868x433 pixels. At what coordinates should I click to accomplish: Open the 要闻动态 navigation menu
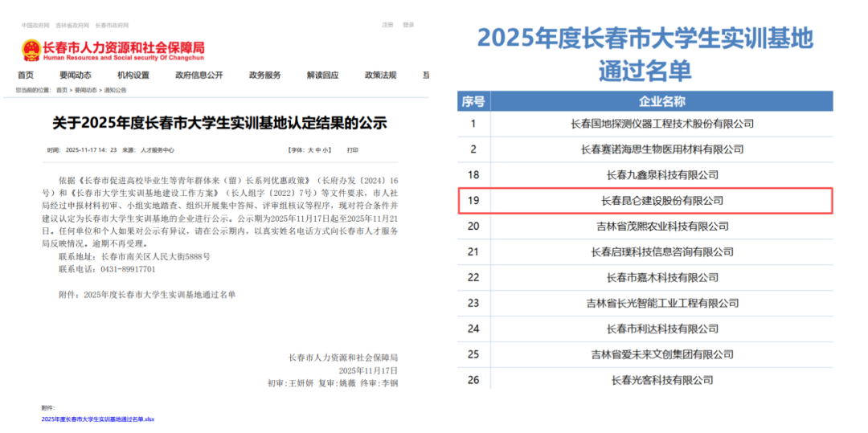point(77,76)
